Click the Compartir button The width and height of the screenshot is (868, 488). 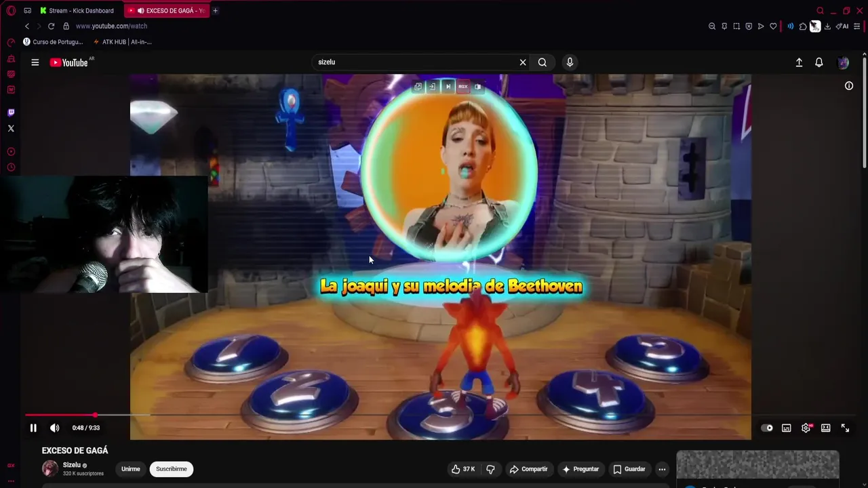point(528,469)
